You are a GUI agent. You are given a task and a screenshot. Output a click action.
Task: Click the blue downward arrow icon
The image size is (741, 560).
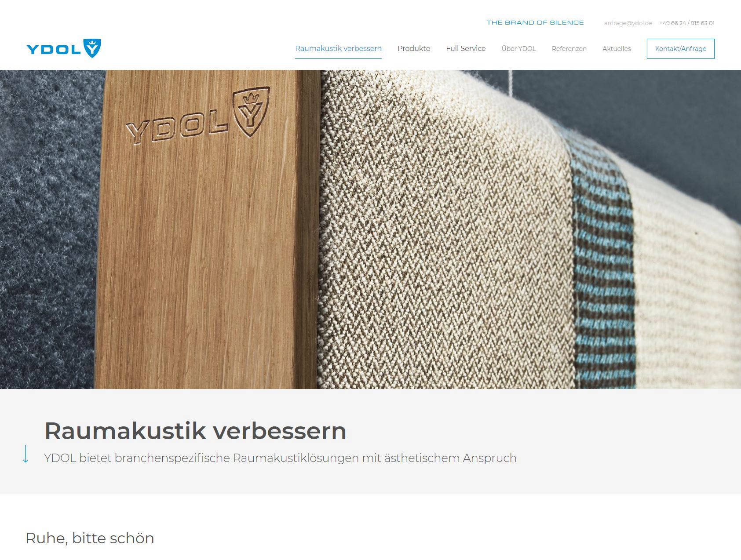pyautogui.click(x=26, y=454)
